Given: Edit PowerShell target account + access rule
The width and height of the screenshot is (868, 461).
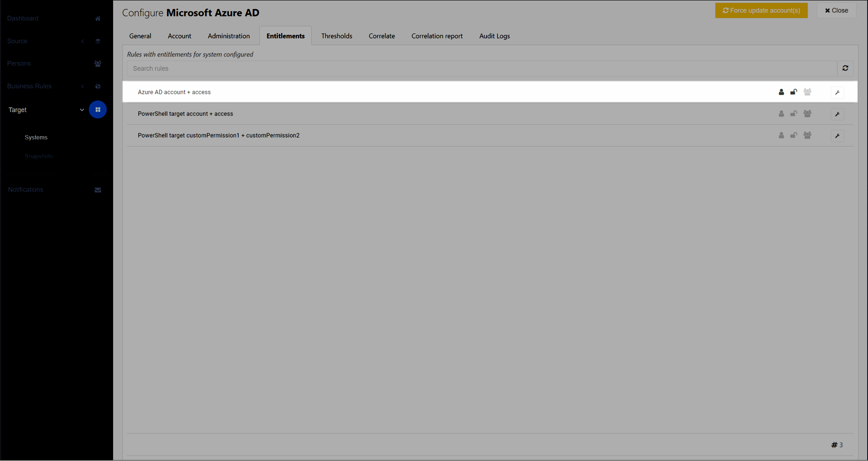Looking at the screenshot, I should pos(837,114).
